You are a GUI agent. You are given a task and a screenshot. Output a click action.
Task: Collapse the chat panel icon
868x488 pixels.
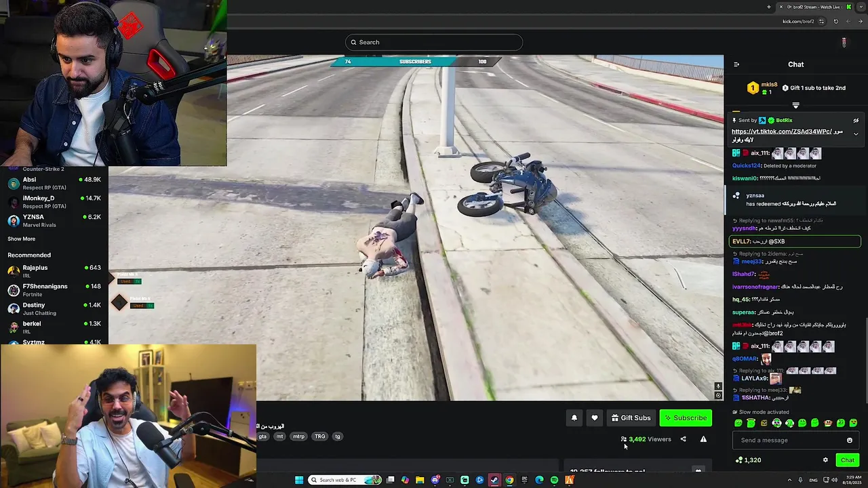click(736, 64)
